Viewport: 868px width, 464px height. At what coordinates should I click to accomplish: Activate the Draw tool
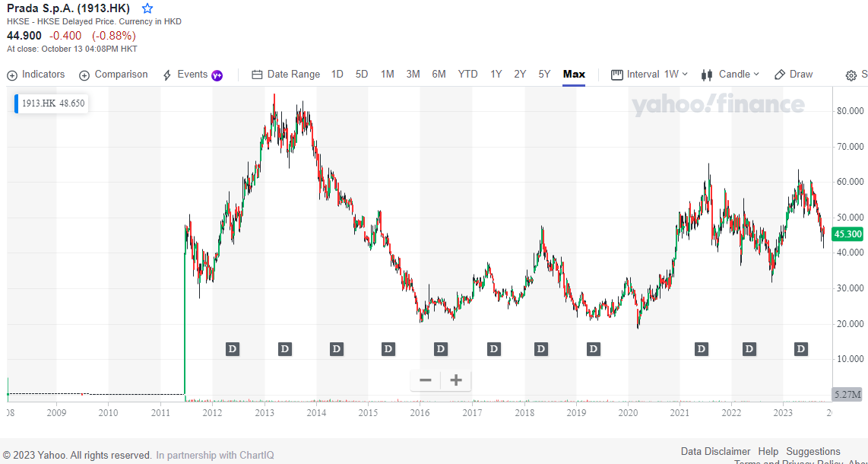(794, 75)
